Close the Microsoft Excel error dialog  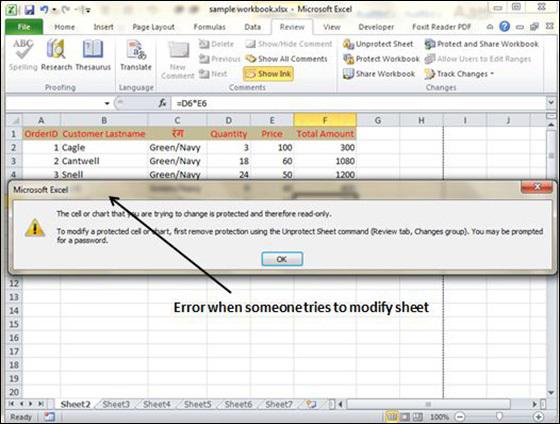tap(537, 187)
